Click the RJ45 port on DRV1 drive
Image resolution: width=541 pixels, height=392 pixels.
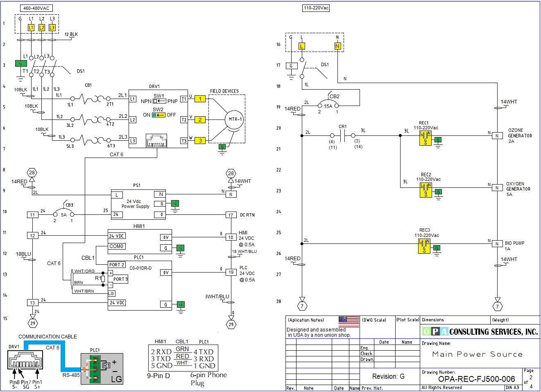click(156, 141)
